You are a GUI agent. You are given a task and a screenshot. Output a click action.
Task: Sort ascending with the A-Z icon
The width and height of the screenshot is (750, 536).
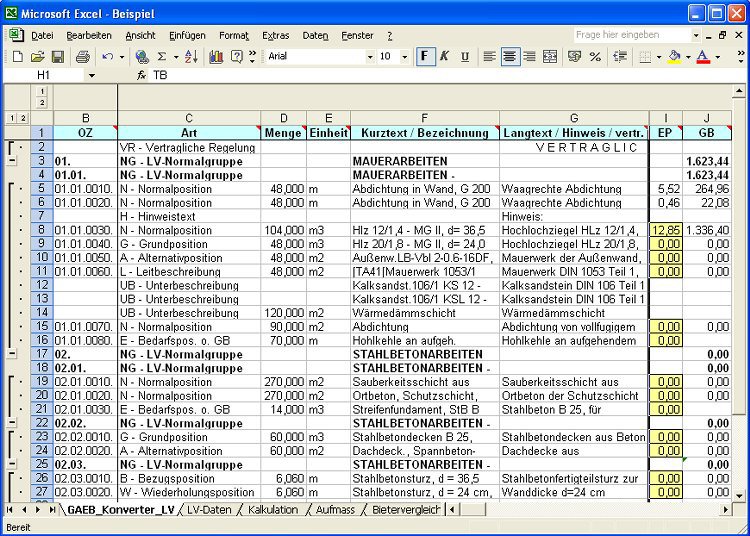click(191, 57)
